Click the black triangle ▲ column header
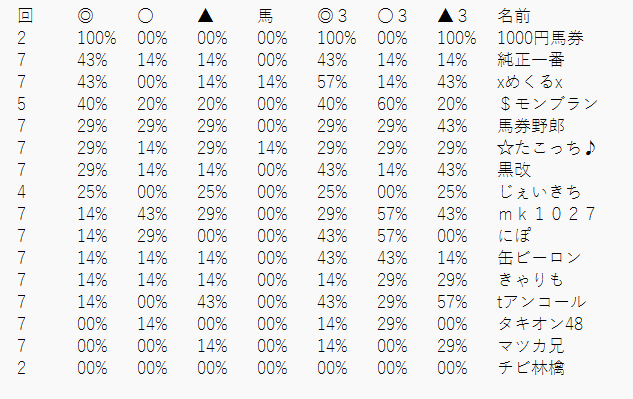This screenshot has height=399, width=633. [x=205, y=16]
